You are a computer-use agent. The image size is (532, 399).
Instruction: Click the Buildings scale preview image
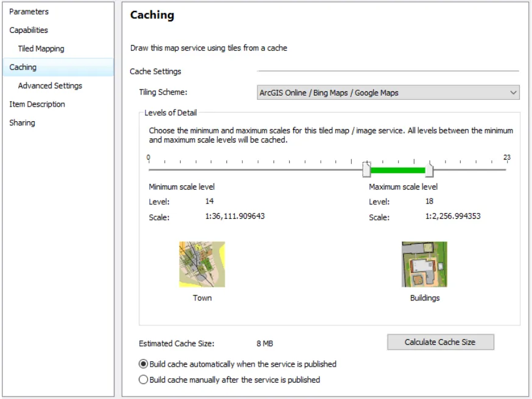[x=424, y=264]
